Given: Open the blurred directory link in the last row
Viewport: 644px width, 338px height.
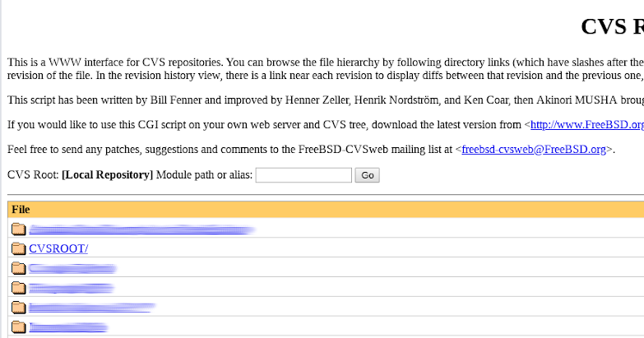Looking at the screenshot, I should click(x=68, y=327).
